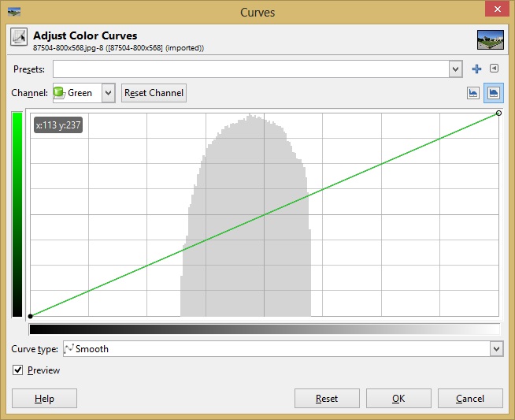This screenshot has width=515, height=420.
Task: Click the OK button
Action: pyautogui.click(x=398, y=399)
